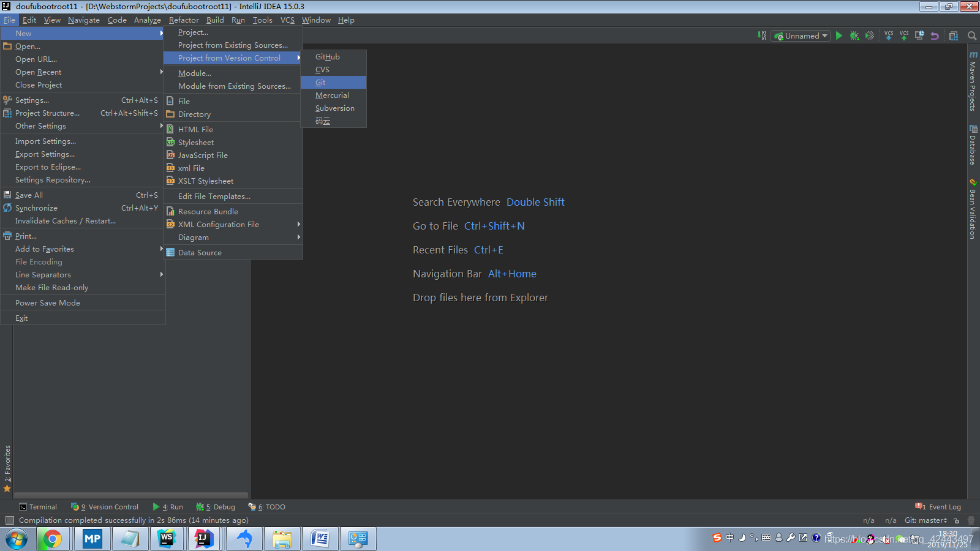Run the Unnamed configuration with green play
The width and height of the screenshot is (980, 551).
click(839, 36)
